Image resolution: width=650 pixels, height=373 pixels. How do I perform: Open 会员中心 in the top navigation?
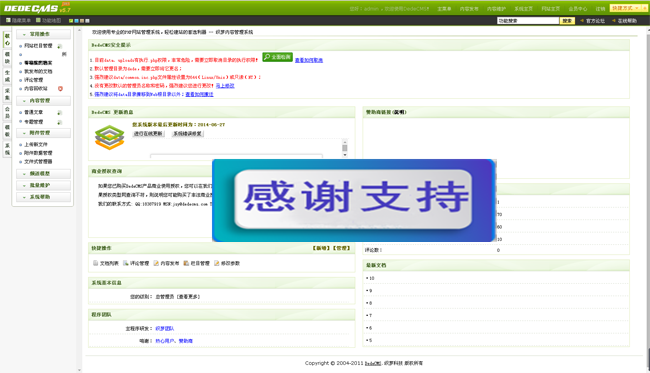[578, 9]
